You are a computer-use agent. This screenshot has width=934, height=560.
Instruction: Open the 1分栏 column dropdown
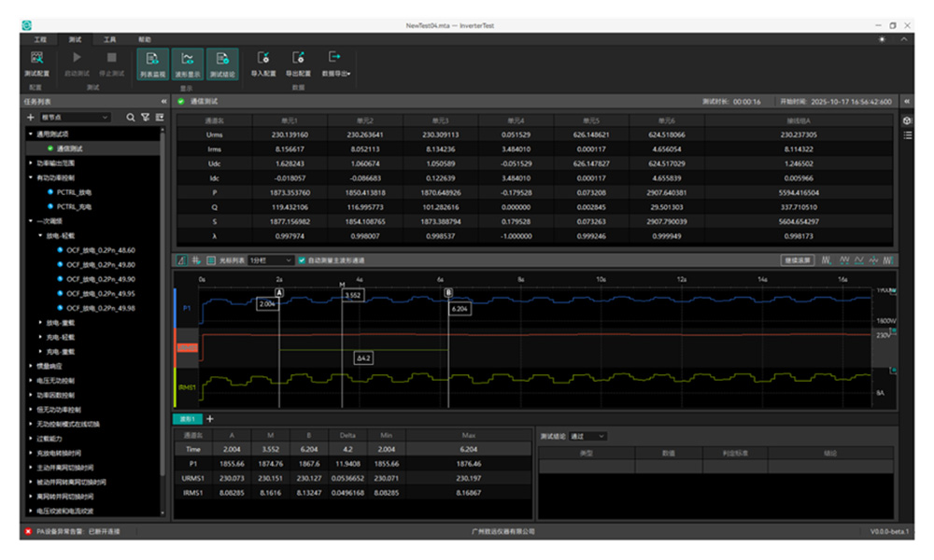tap(271, 260)
